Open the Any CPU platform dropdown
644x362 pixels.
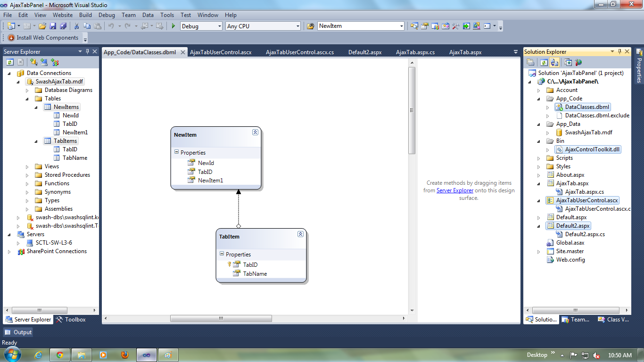[x=297, y=26]
